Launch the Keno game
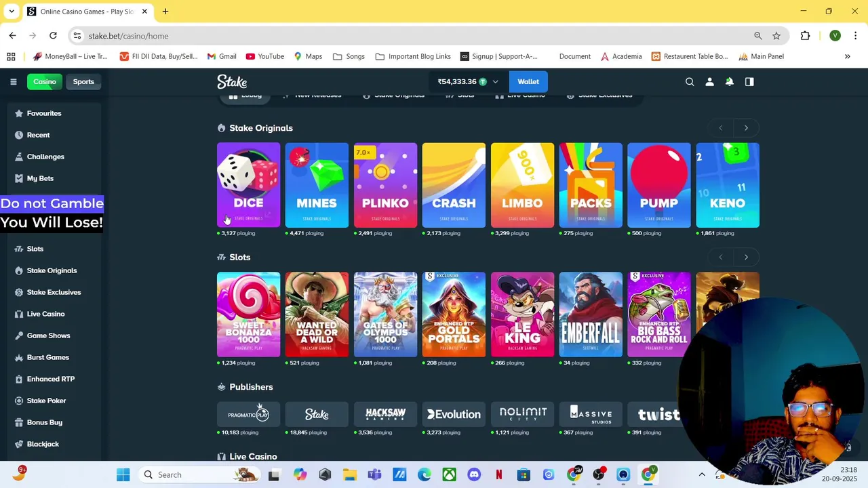868x488 pixels. point(728,185)
